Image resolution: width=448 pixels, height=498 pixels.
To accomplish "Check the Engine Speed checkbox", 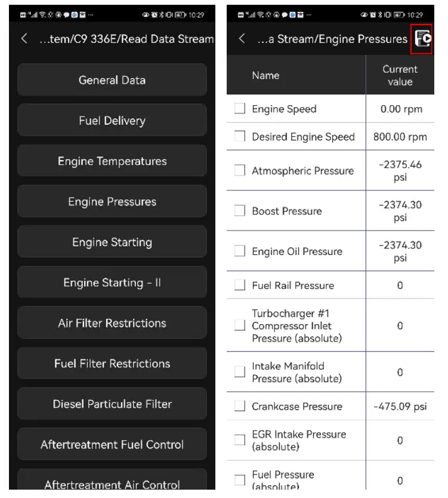I will pos(240,109).
